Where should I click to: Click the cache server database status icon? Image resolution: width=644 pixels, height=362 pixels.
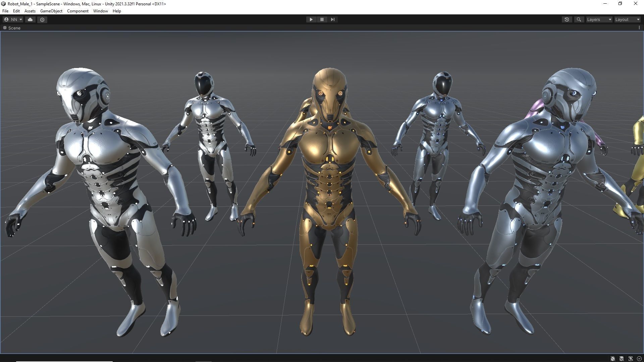tap(622, 359)
